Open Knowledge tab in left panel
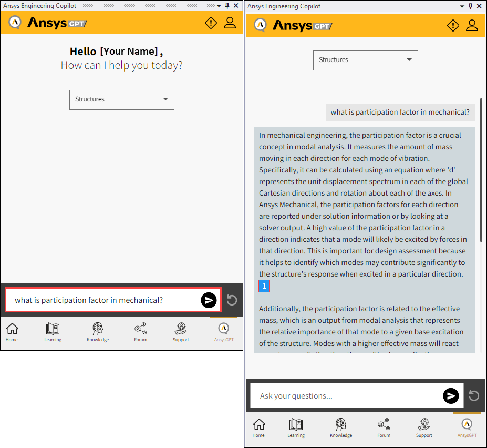Image resolution: width=487 pixels, height=448 pixels. (x=98, y=332)
